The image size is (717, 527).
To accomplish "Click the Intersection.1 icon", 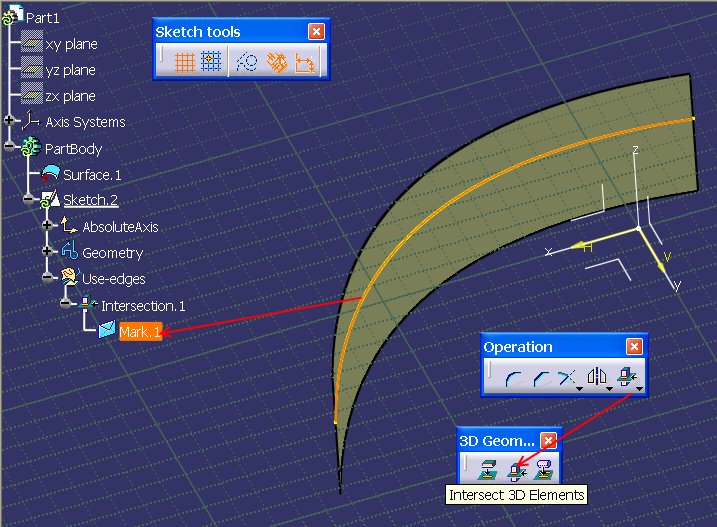I will pos(88,303).
